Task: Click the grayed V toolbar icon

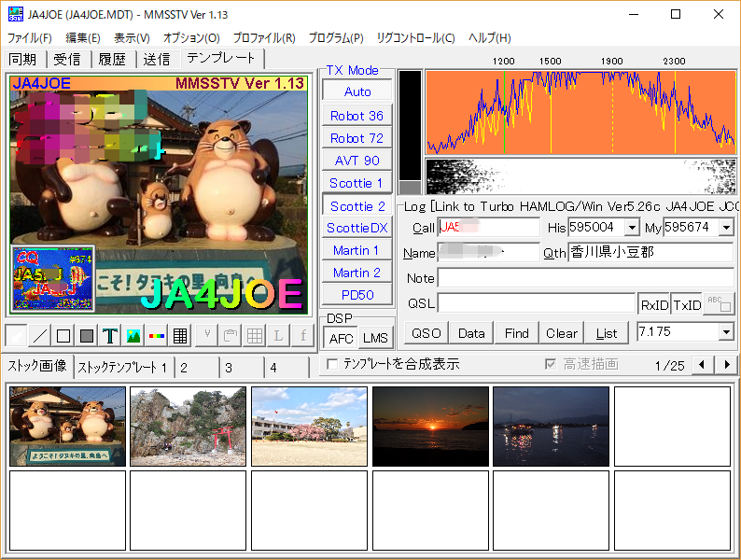Action: pos(207,336)
